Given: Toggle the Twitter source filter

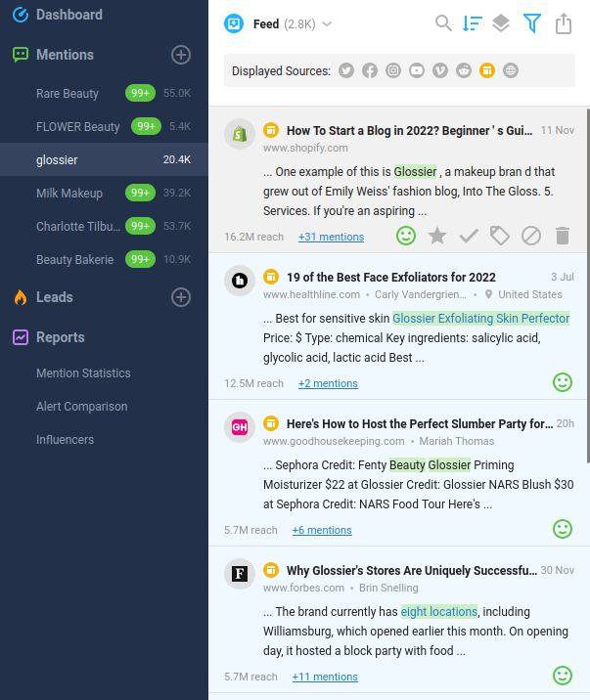Looking at the screenshot, I should pos(346,70).
